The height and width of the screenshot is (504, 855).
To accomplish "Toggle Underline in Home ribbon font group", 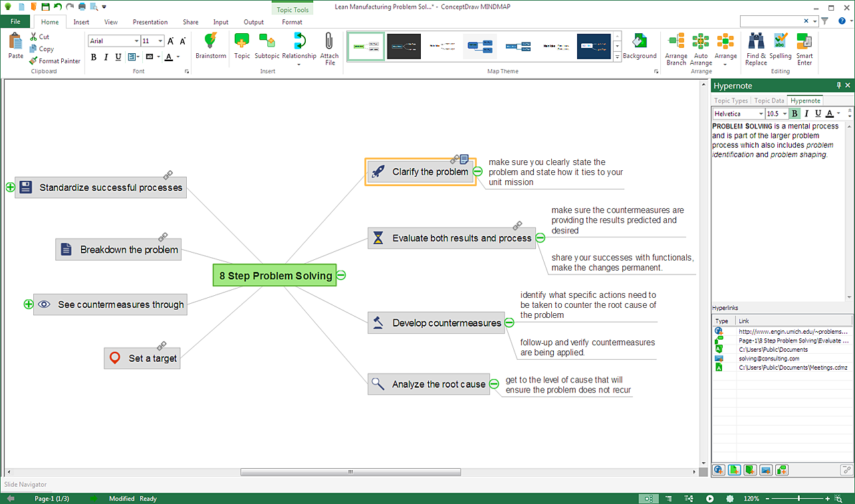I will [x=118, y=57].
